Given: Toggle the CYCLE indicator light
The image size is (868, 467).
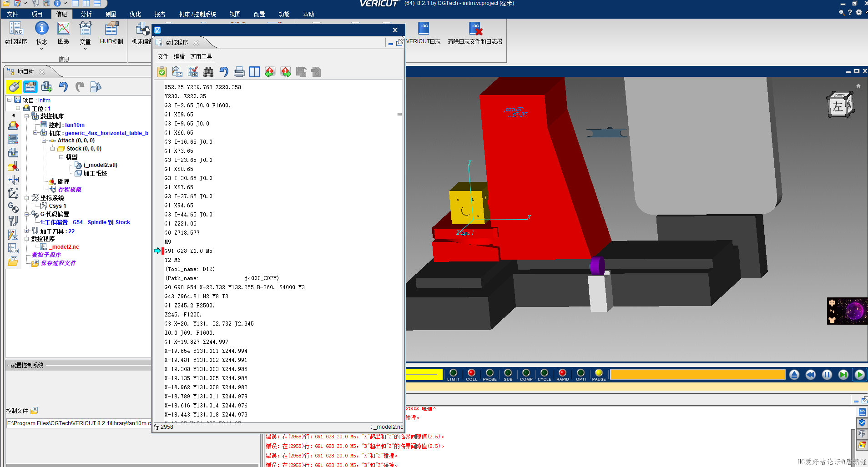Looking at the screenshot, I should pos(544,375).
